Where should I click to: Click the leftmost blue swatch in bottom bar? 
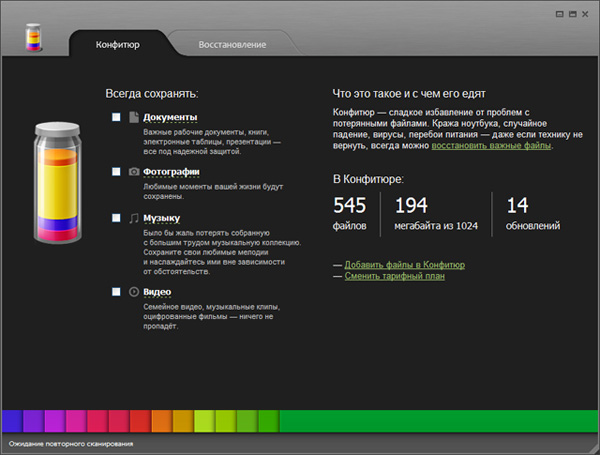(x=12, y=420)
